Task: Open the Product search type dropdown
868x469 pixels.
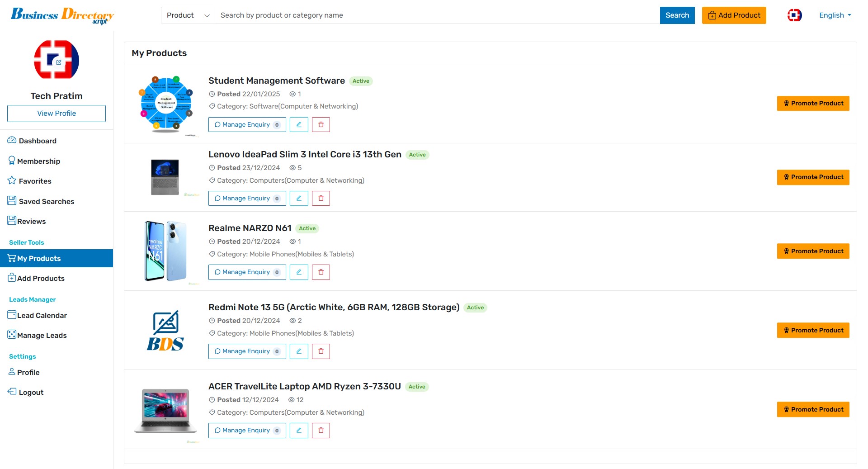Action: coord(188,15)
